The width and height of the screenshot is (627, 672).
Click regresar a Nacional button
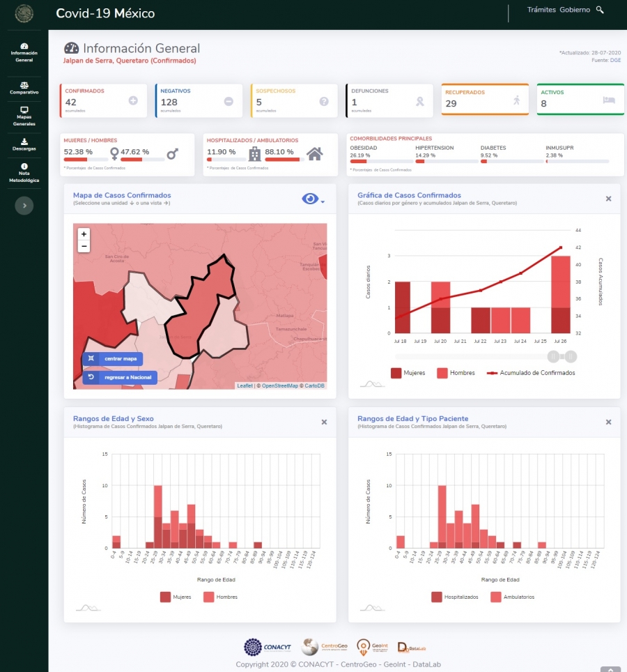coord(120,377)
